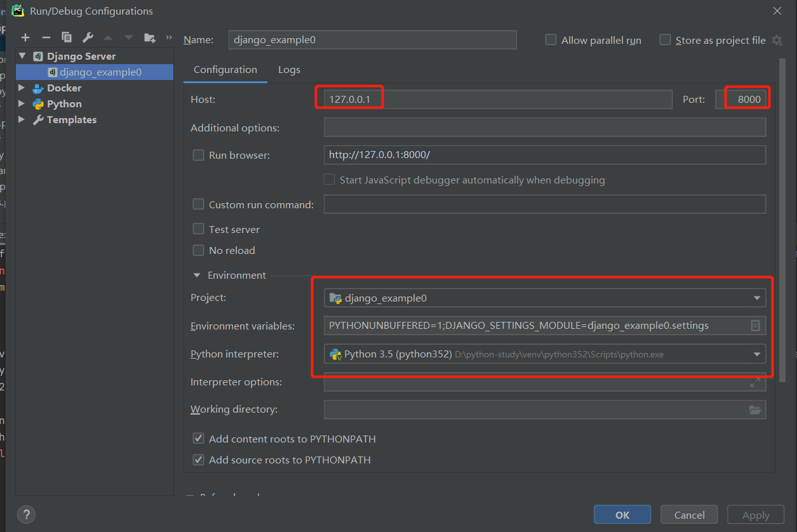Viewport: 797px width, 532px height.
Task: Click the Copy Configuration icon
Action: [67, 38]
